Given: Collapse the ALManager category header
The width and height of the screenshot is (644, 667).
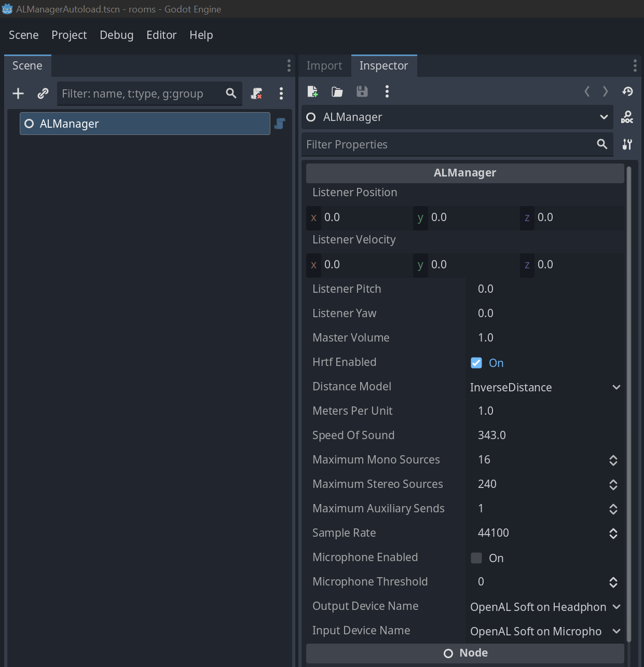Looking at the screenshot, I should [x=465, y=173].
